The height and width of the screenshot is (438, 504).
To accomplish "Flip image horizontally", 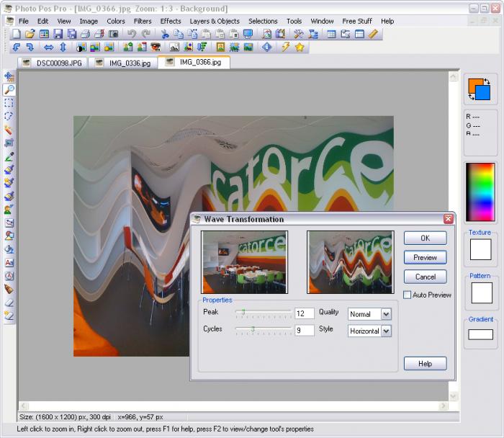I will 48,48.
